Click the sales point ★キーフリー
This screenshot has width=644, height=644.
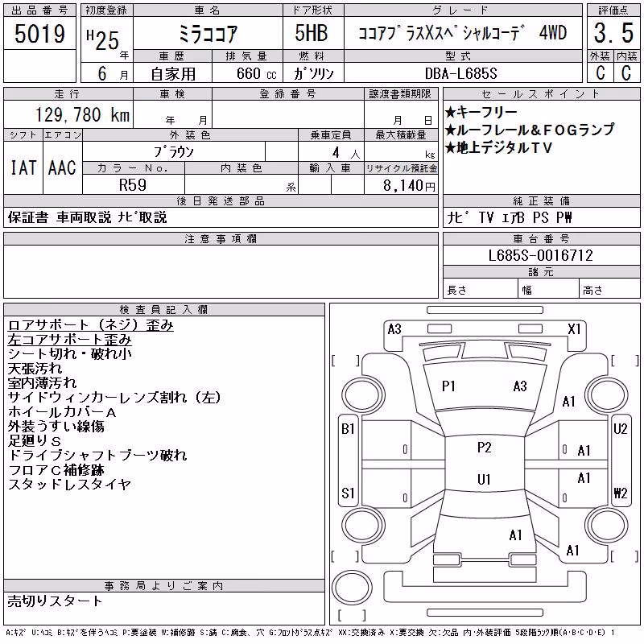click(x=481, y=112)
